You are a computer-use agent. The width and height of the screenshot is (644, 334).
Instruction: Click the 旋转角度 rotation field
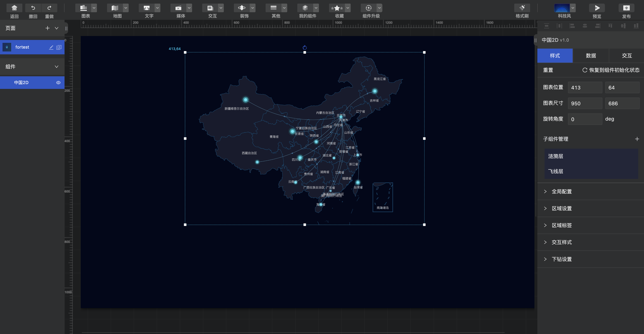click(x=585, y=119)
